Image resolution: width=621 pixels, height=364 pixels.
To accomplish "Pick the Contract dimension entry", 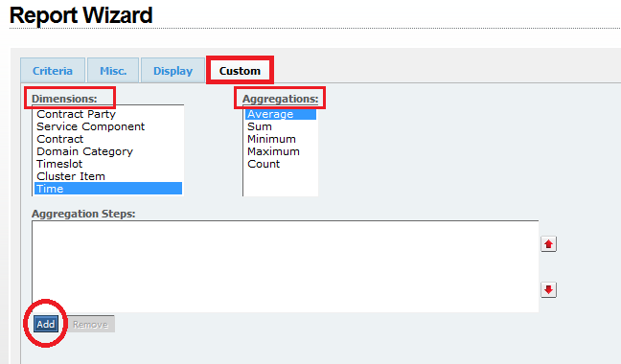I will click(108, 139).
